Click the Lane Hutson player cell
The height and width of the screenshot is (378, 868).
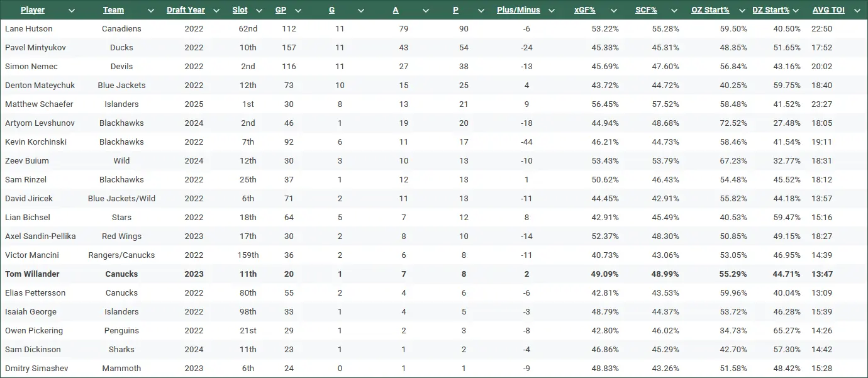point(29,29)
